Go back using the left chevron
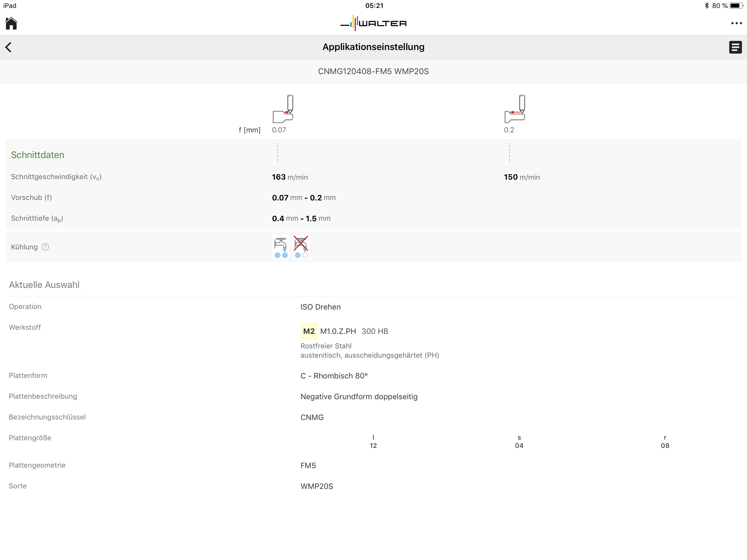 [9, 47]
